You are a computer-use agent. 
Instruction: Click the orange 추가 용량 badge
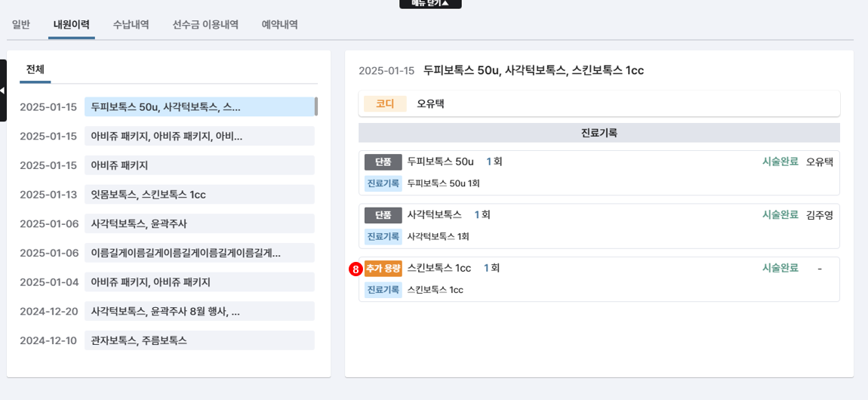(383, 268)
